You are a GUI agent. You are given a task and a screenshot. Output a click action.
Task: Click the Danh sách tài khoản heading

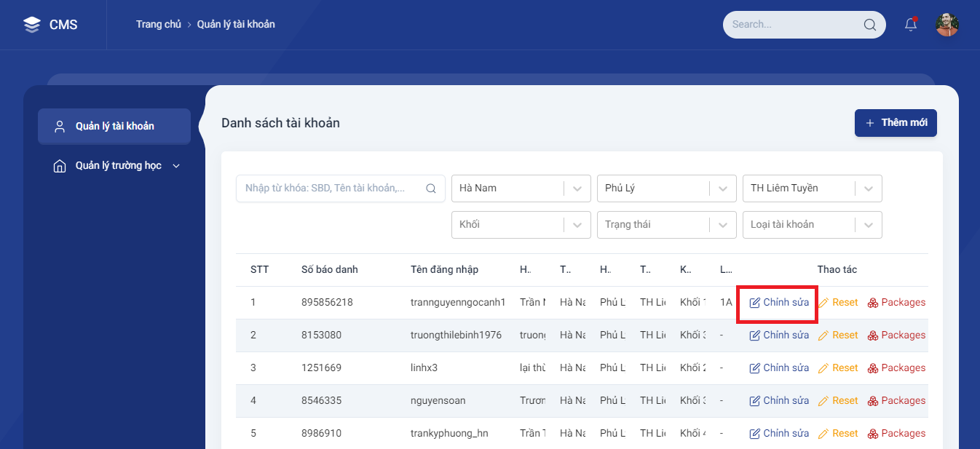280,123
